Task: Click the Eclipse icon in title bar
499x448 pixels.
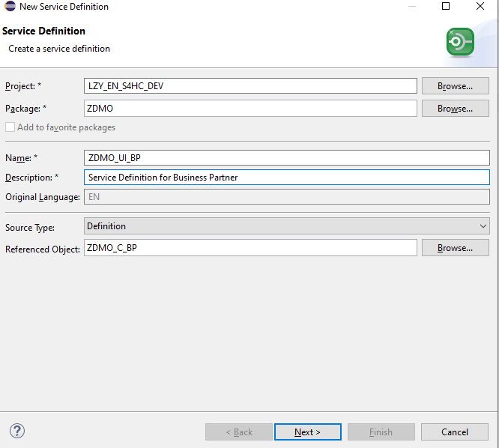Action: click(x=10, y=7)
